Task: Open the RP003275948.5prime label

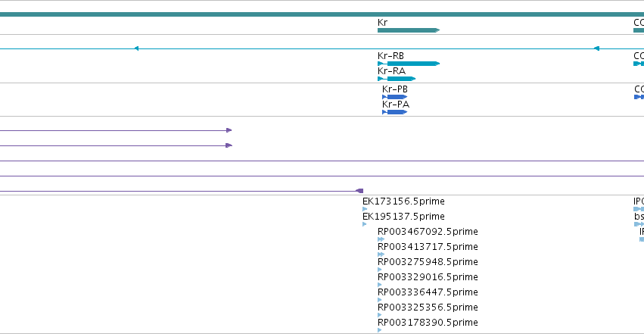Action: [428, 262]
